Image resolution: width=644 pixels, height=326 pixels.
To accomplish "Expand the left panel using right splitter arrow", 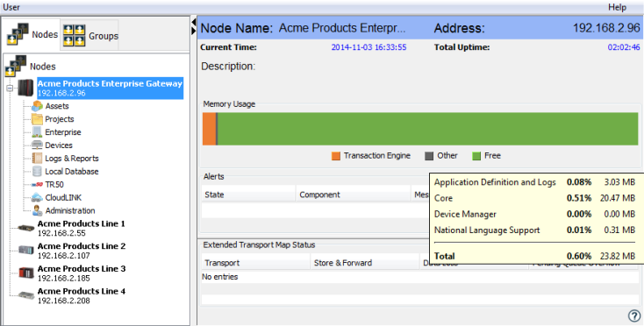I will [x=193, y=31].
